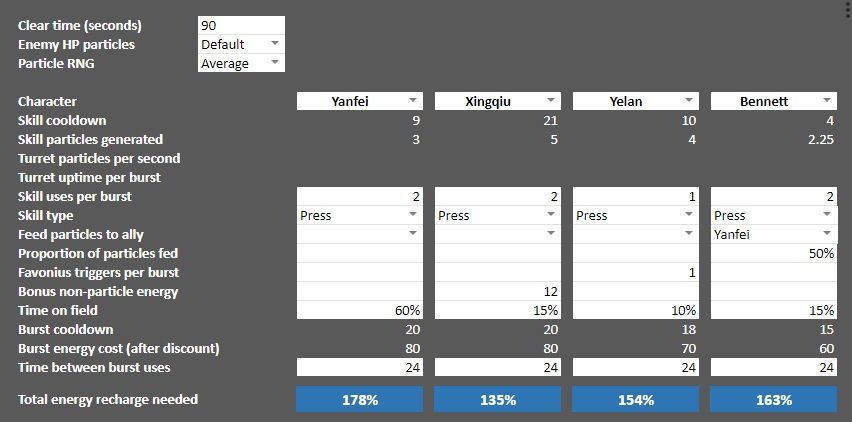
Task: Expand the Yelan character selector
Action: click(636, 101)
